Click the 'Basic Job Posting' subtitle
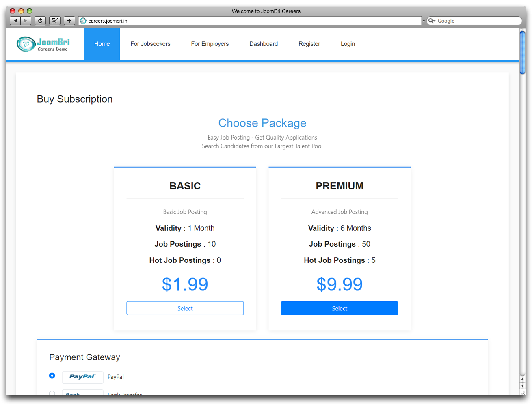 pos(185,212)
